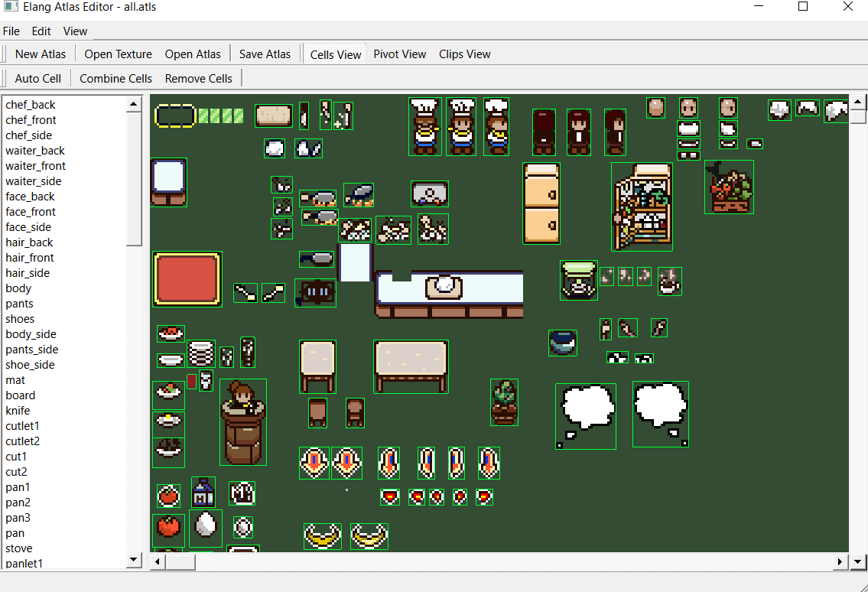Open the View menu
868x592 pixels.
[x=75, y=31]
